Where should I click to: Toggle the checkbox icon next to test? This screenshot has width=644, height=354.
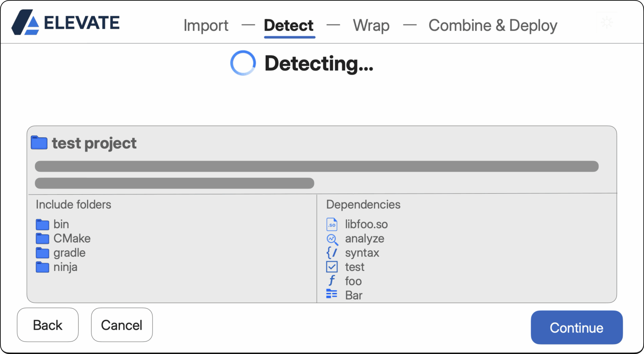click(332, 267)
